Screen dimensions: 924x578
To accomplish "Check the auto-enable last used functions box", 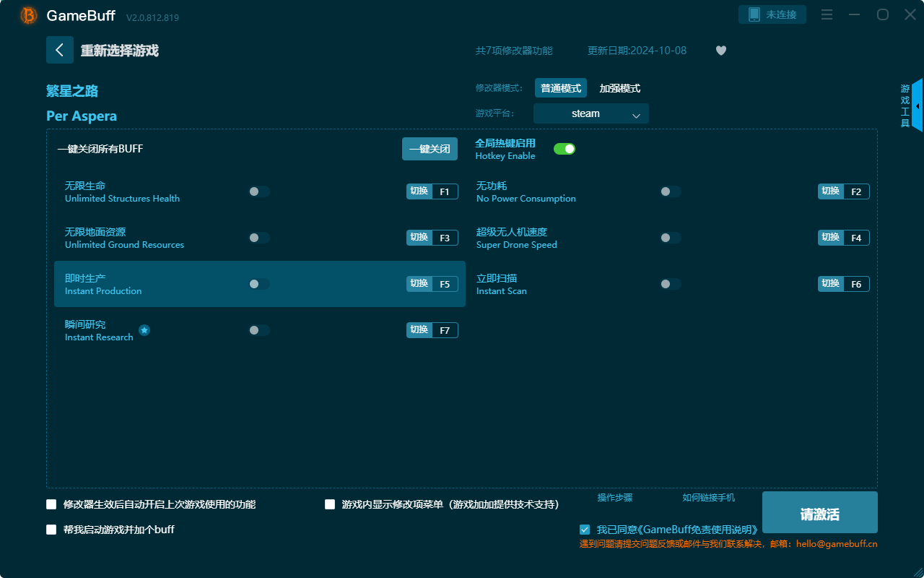I will [51, 504].
